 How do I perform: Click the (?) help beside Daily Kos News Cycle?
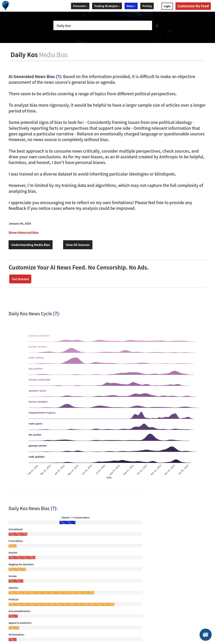click(x=56, y=313)
